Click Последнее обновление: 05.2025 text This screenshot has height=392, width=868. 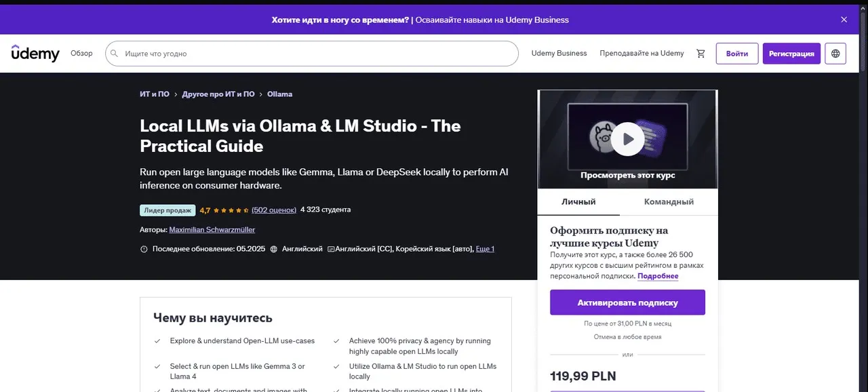[209, 249]
